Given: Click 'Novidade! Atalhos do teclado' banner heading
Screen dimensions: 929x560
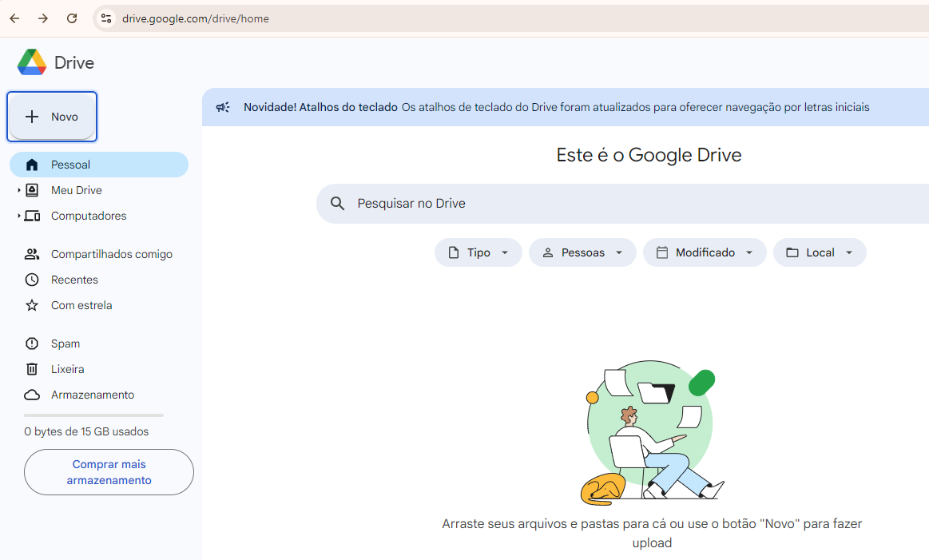Looking at the screenshot, I should point(320,107).
